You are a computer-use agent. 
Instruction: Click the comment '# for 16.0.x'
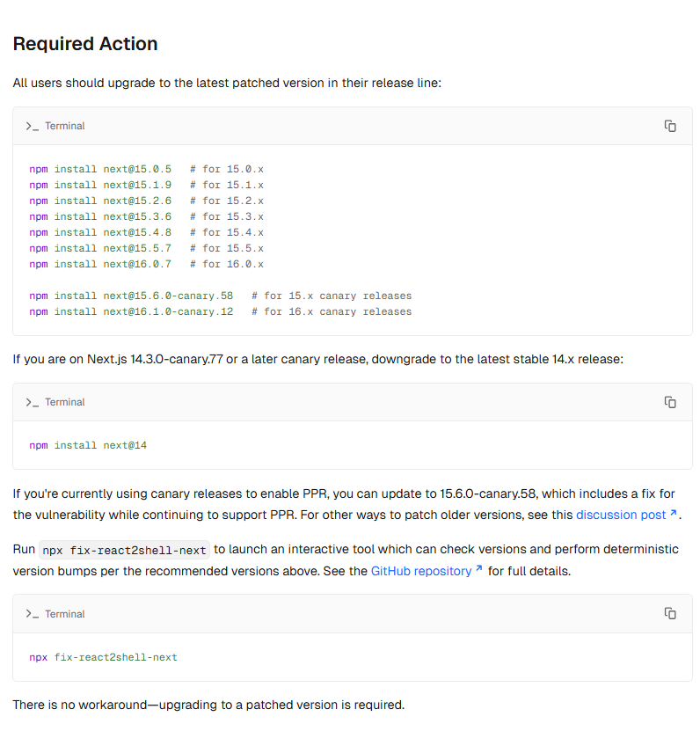[x=227, y=264]
